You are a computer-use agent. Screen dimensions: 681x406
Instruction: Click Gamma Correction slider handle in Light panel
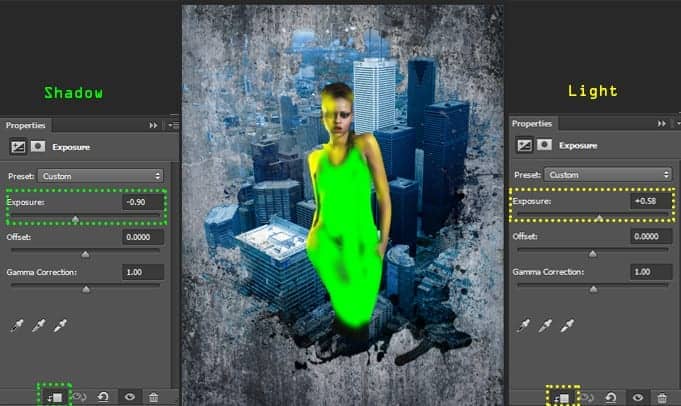593,289
